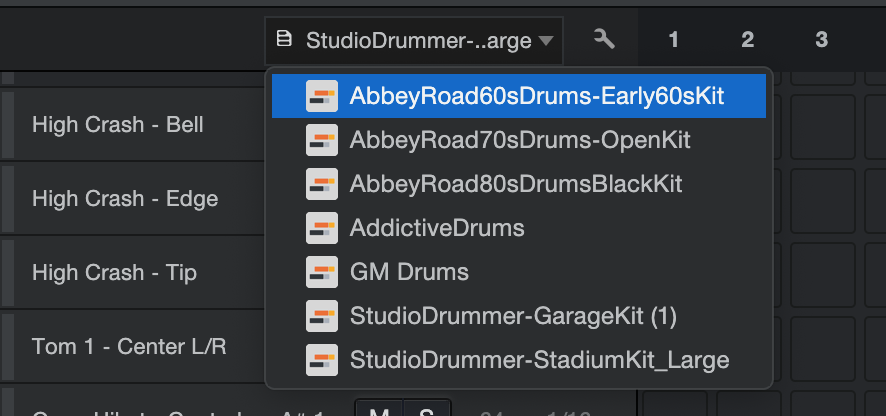Select AbbeyRoad60sDrums-Early60sKit from the list

pos(519,96)
